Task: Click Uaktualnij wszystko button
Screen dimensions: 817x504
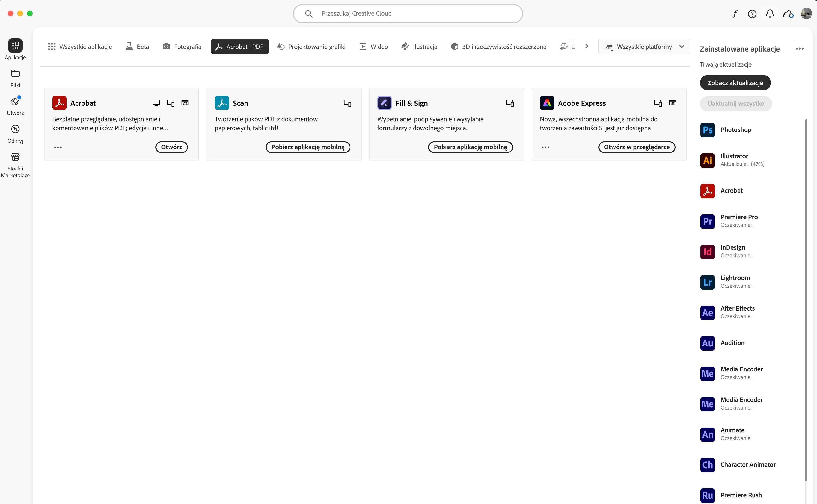Action: pyautogui.click(x=736, y=104)
